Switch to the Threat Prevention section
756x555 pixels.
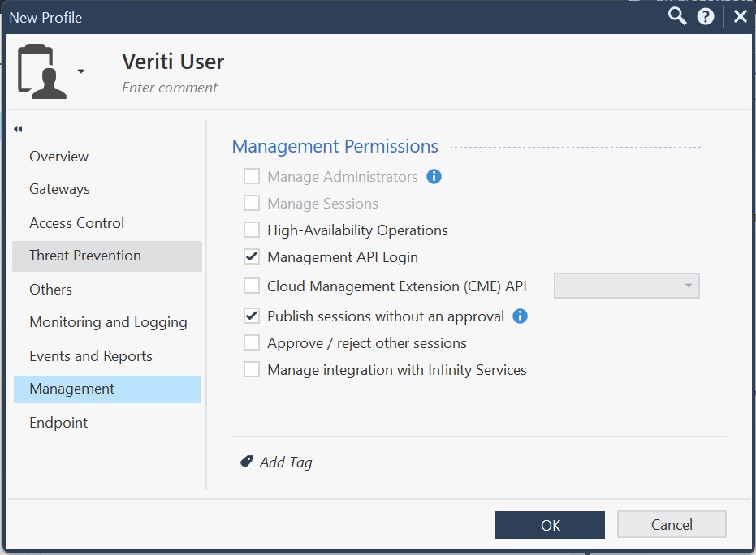tap(85, 256)
